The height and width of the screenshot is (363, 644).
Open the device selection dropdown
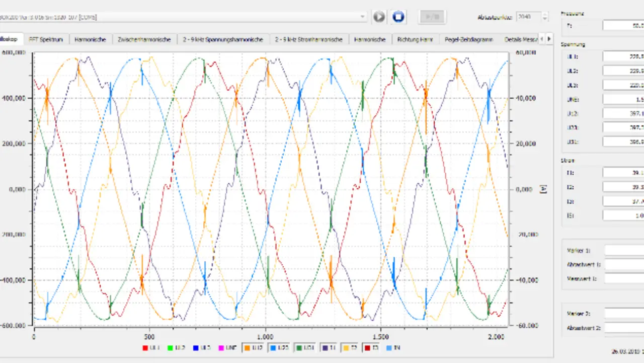point(363,17)
